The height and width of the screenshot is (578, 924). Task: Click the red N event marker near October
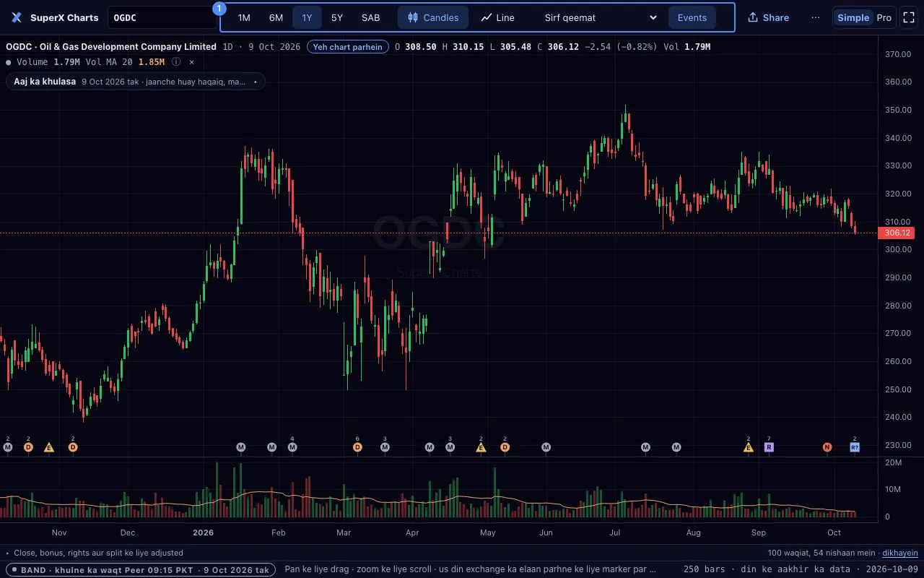pos(827,447)
